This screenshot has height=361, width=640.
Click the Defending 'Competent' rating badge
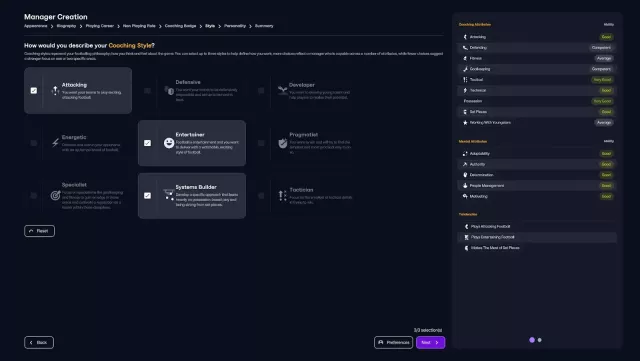click(x=601, y=48)
